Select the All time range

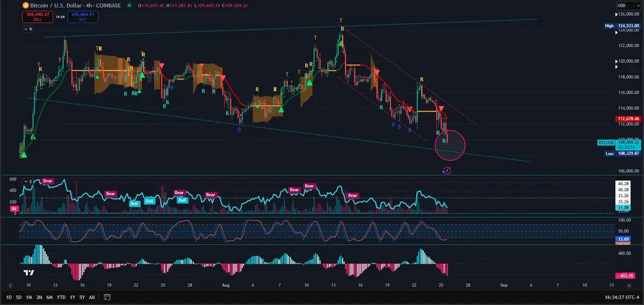(92, 297)
